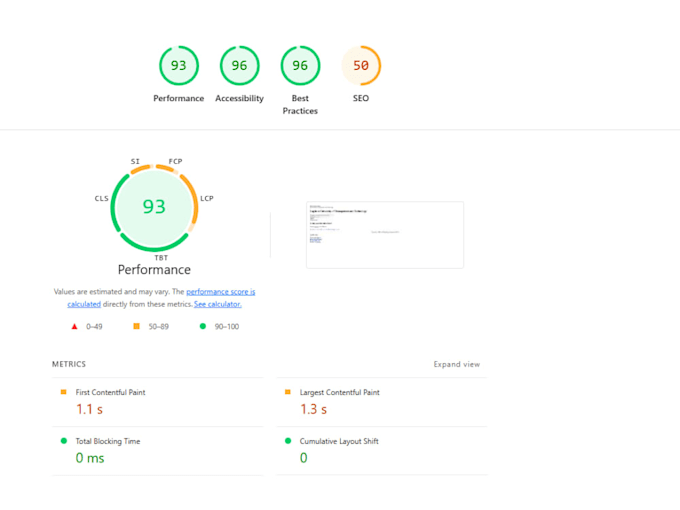The height and width of the screenshot is (510, 680).
Task: Click the Accessibility label under the gauge
Action: pyautogui.click(x=239, y=98)
